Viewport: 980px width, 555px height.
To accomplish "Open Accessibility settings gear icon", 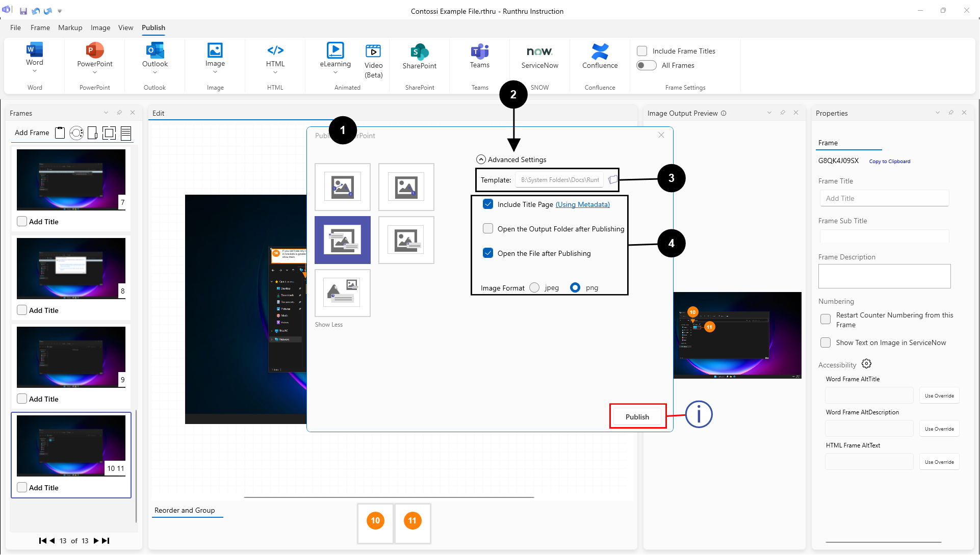I will pyautogui.click(x=866, y=364).
